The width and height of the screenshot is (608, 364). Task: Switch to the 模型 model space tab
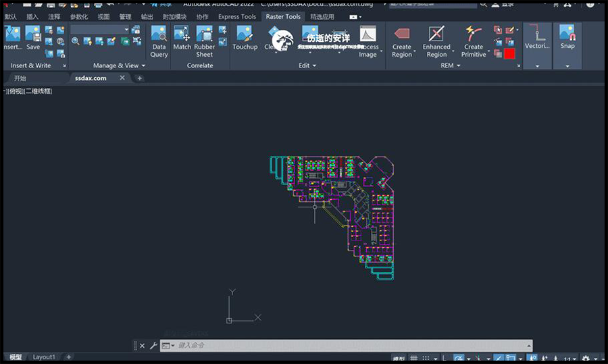[16, 357]
